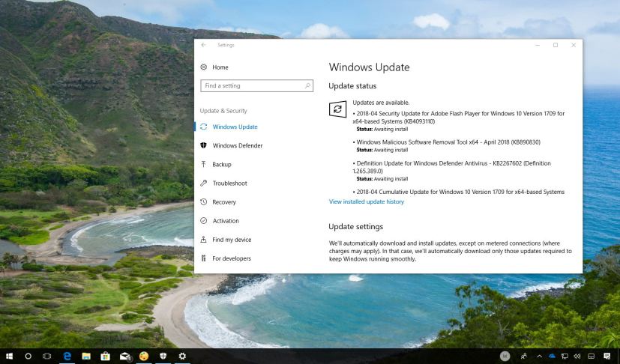Click the Windows Defender shield icon
This screenshot has width=620, height=364.
tap(204, 145)
